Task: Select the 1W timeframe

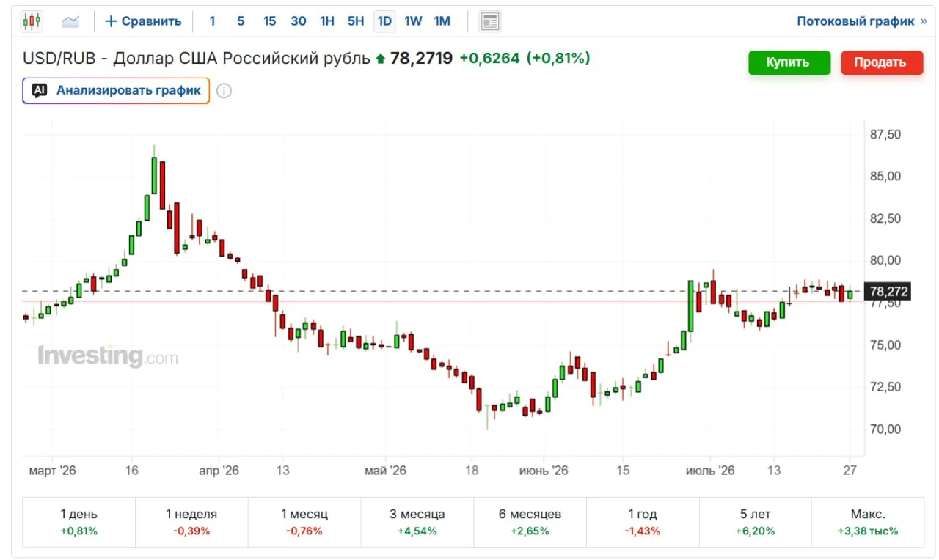Action: pos(413,21)
